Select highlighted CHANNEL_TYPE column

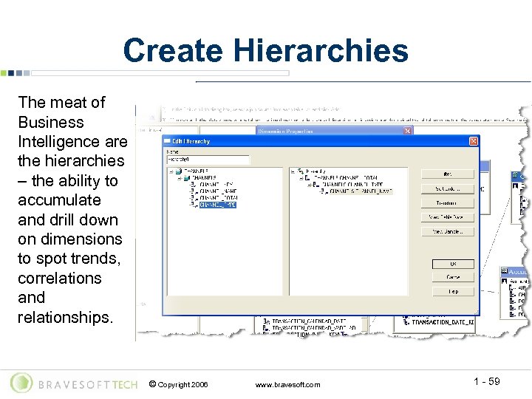[217, 205]
